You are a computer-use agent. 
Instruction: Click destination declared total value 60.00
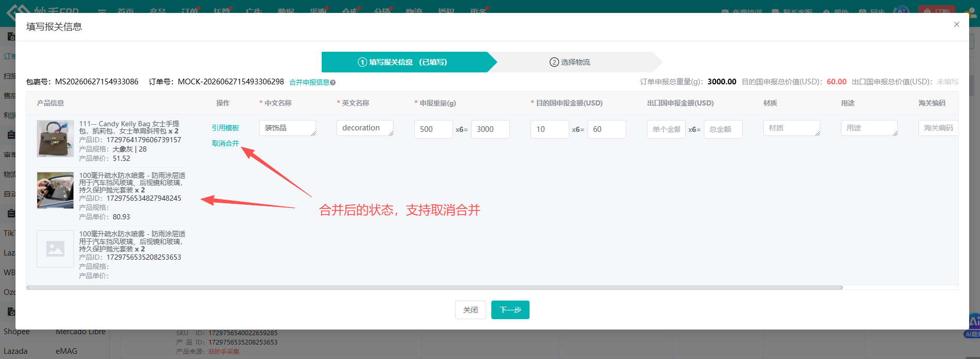(836, 82)
